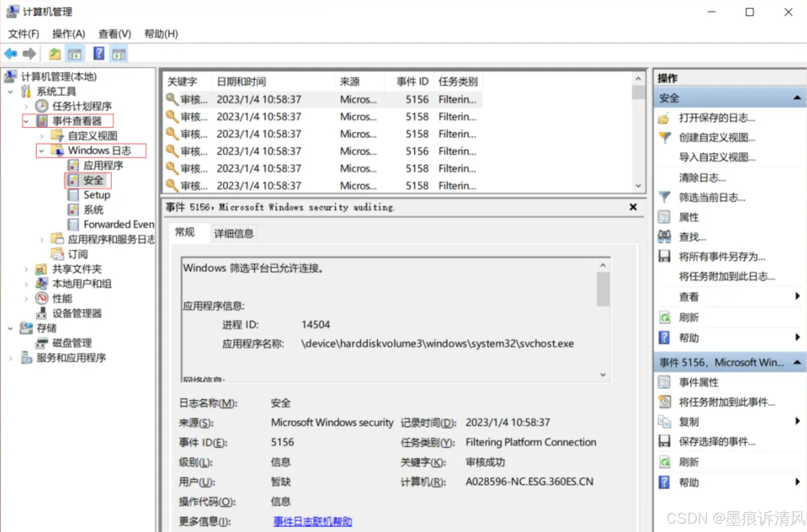Open the 事件日志联机帮助 link
Image resolution: width=807 pixels, height=532 pixels.
point(312,522)
